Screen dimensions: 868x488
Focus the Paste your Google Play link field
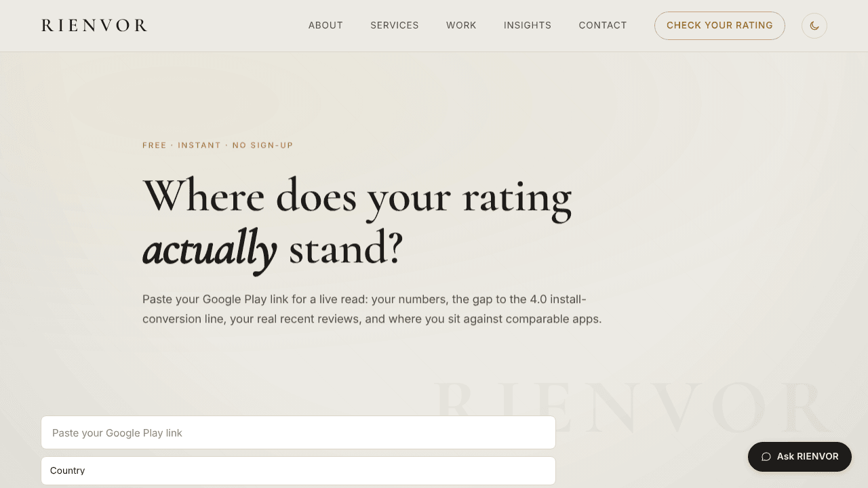point(298,432)
